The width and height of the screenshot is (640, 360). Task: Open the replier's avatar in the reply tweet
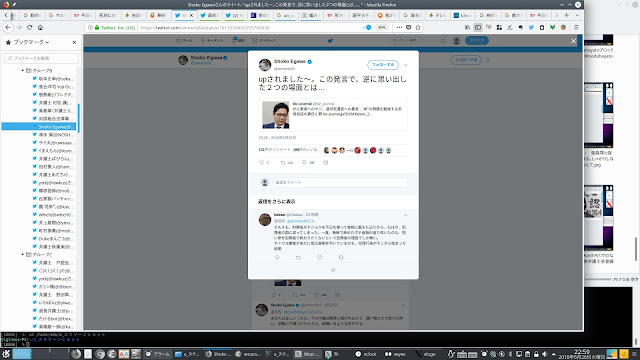(265, 220)
